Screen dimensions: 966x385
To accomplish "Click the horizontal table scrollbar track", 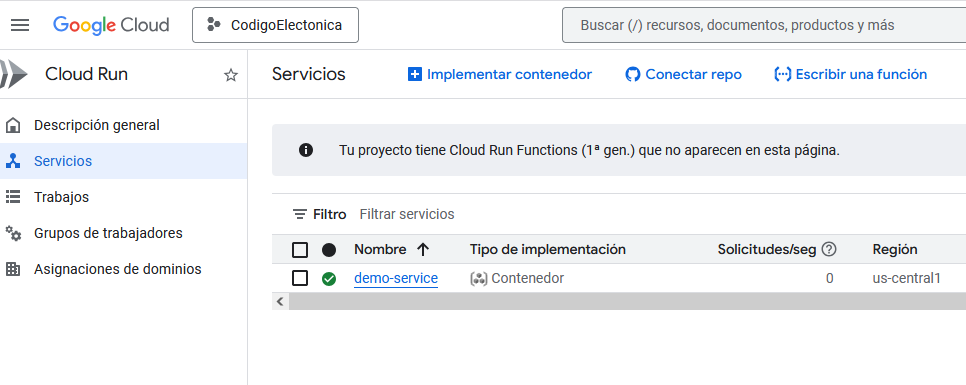I will point(627,301).
